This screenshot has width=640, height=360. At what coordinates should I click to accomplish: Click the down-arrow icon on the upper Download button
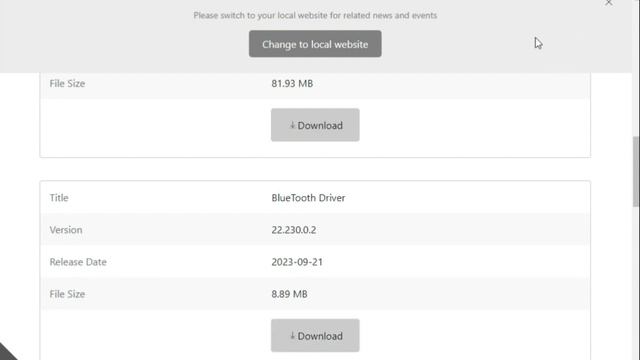coord(292,125)
